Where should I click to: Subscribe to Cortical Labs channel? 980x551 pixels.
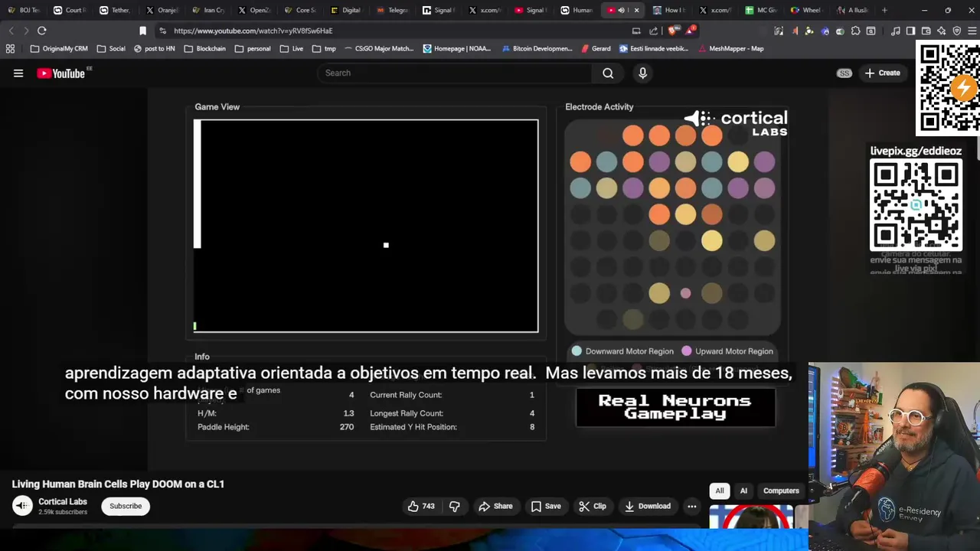[x=126, y=506]
